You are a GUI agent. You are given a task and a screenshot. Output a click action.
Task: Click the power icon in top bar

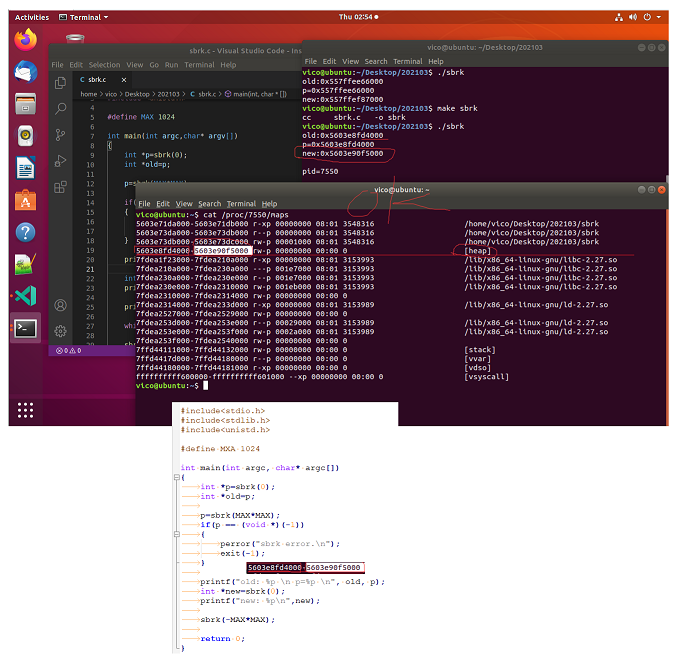(647, 17)
